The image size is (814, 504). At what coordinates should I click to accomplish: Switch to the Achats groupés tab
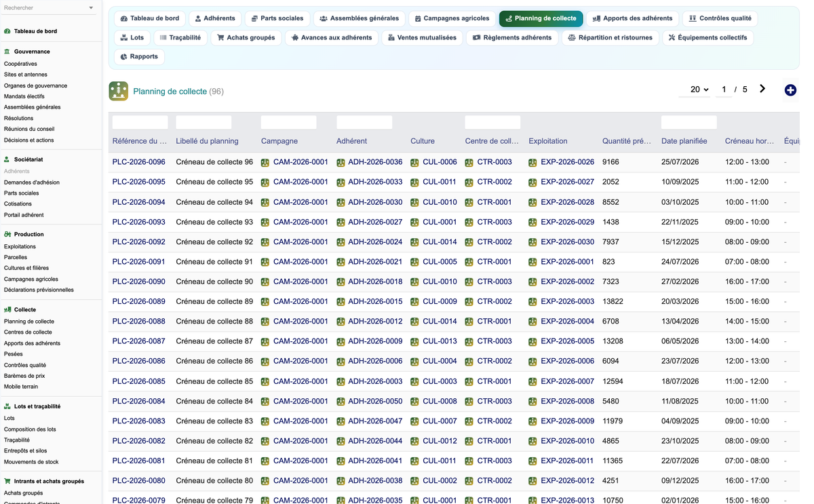pyautogui.click(x=246, y=37)
